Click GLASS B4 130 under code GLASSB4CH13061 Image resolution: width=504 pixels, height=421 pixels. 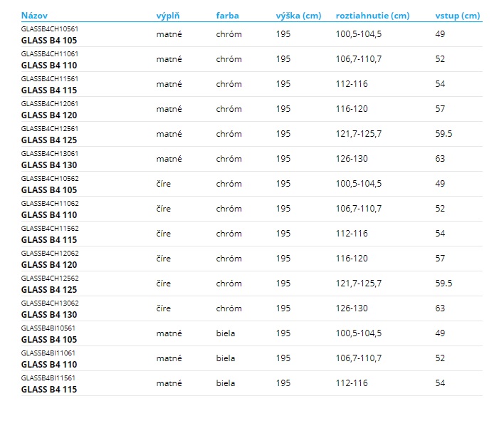point(49,165)
